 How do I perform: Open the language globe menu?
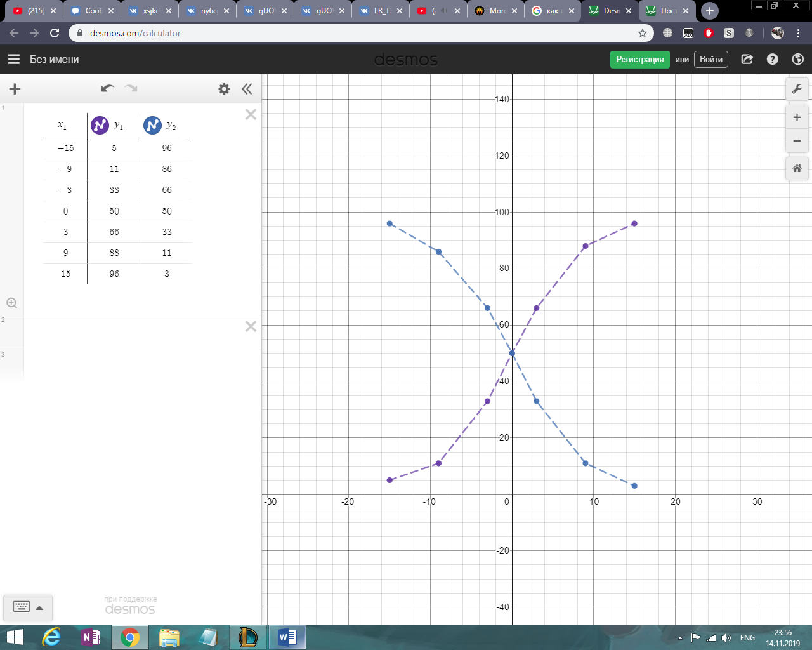(798, 59)
